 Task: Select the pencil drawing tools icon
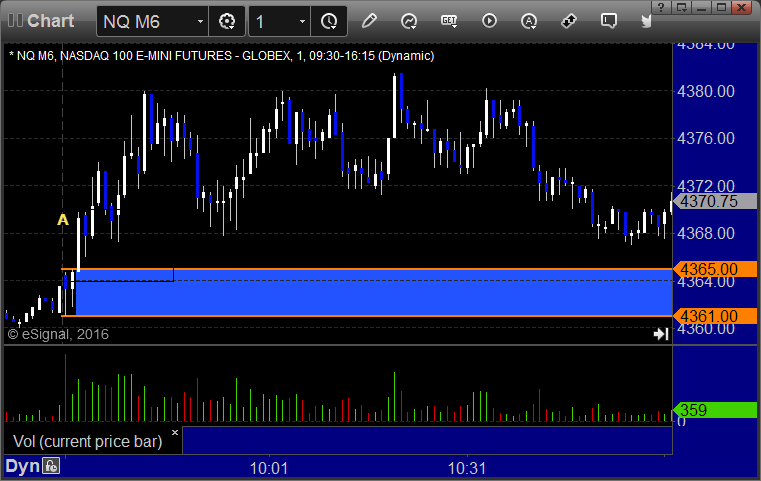pyautogui.click(x=369, y=21)
